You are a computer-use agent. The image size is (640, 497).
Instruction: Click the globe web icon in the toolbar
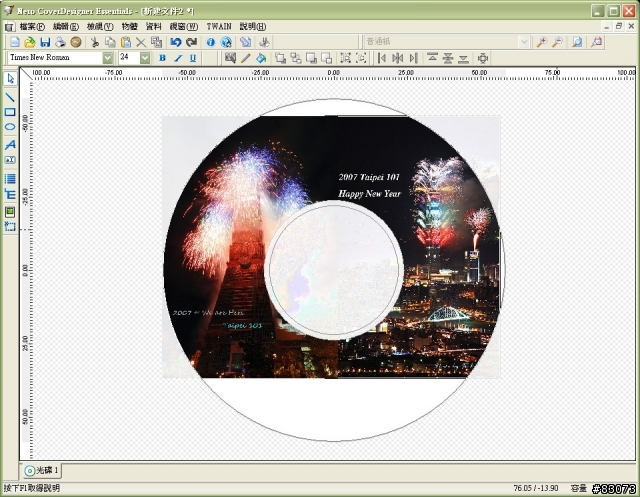click(x=226, y=42)
